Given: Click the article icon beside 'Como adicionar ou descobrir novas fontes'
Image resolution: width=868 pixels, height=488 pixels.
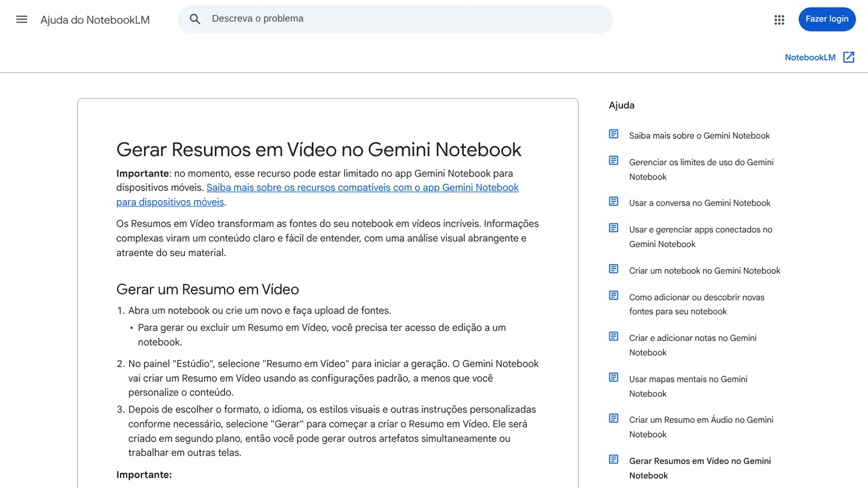Looking at the screenshot, I should 614,296.
